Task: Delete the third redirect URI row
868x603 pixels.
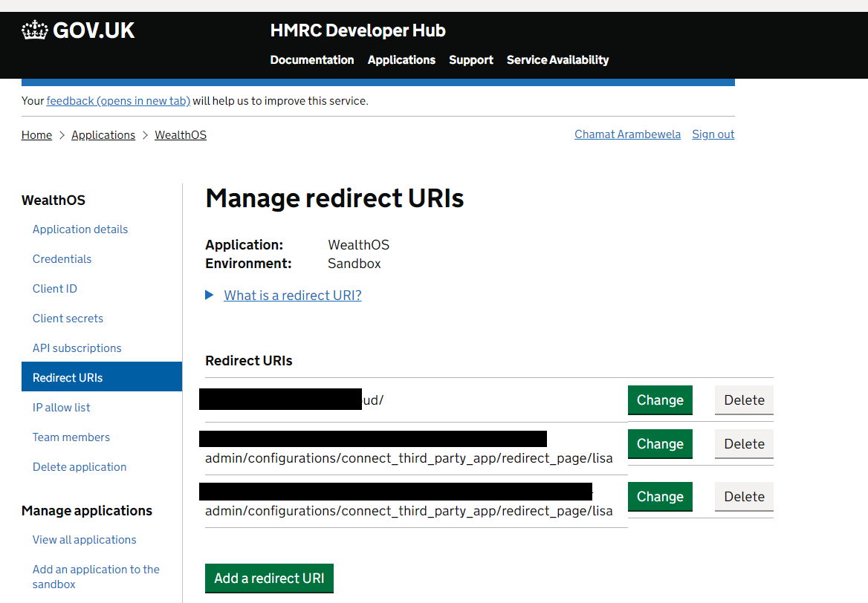Action: pos(744,496)
